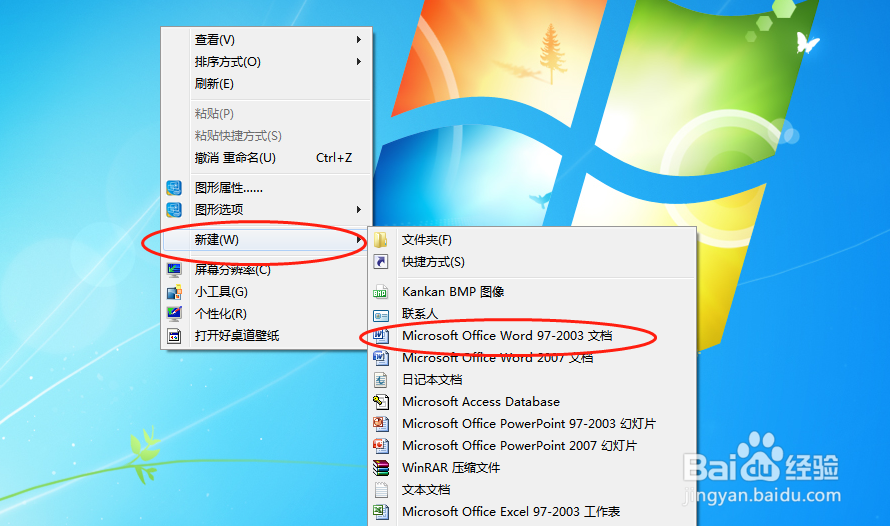Open 个性化(R) personalization entry
This screenshot has width=890, height=526.
tap(267, 314)
